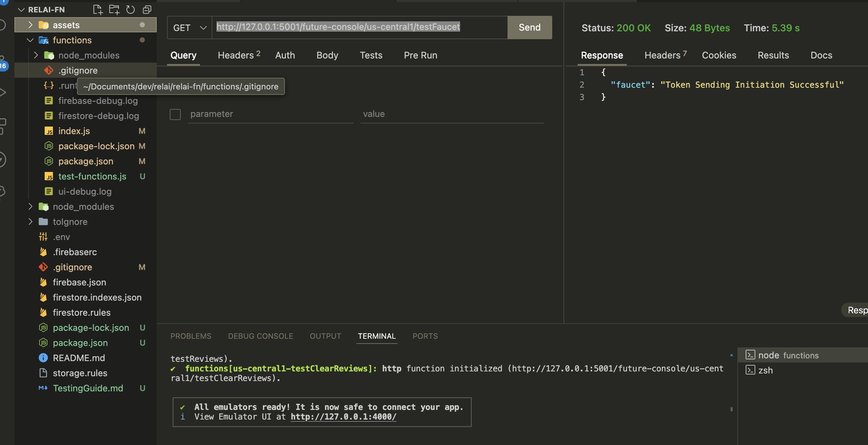Collapse the functions folder chevron

(x=30, y=40)
